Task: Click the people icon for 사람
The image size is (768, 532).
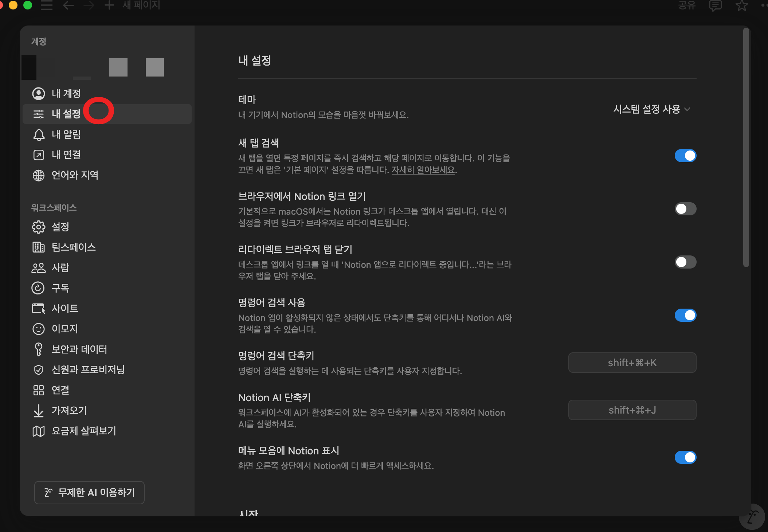Action: [x=39, y=268]
